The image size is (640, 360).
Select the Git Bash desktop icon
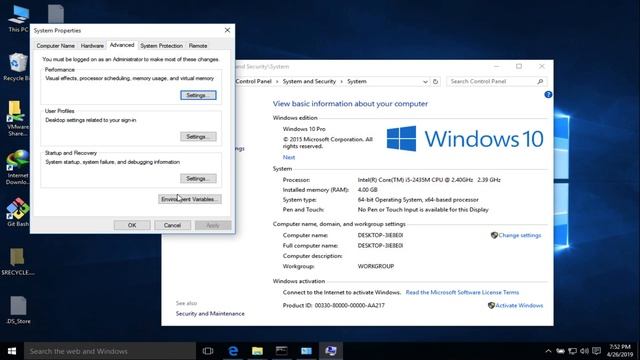tap(18, 212)
